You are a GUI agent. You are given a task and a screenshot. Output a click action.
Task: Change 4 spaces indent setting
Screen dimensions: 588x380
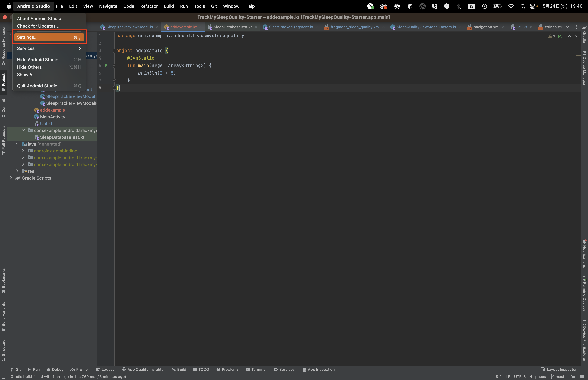pyautogui.click(x=538, y=377)
